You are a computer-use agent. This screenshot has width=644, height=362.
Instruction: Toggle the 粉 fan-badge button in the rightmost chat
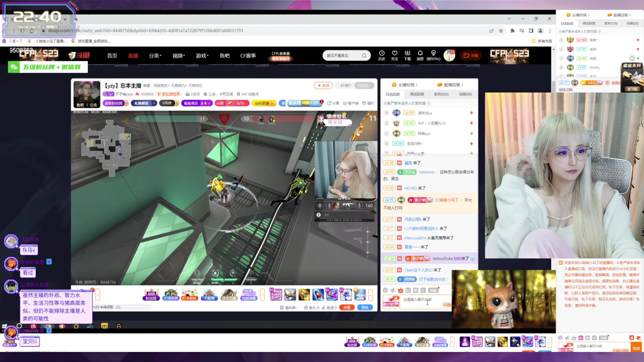pyautogui.click(x=581, y=338)
